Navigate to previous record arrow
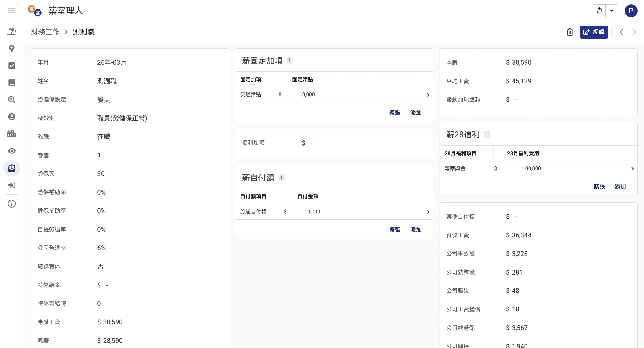The height and width of the screenshot is (348, 644). [621, 32]
